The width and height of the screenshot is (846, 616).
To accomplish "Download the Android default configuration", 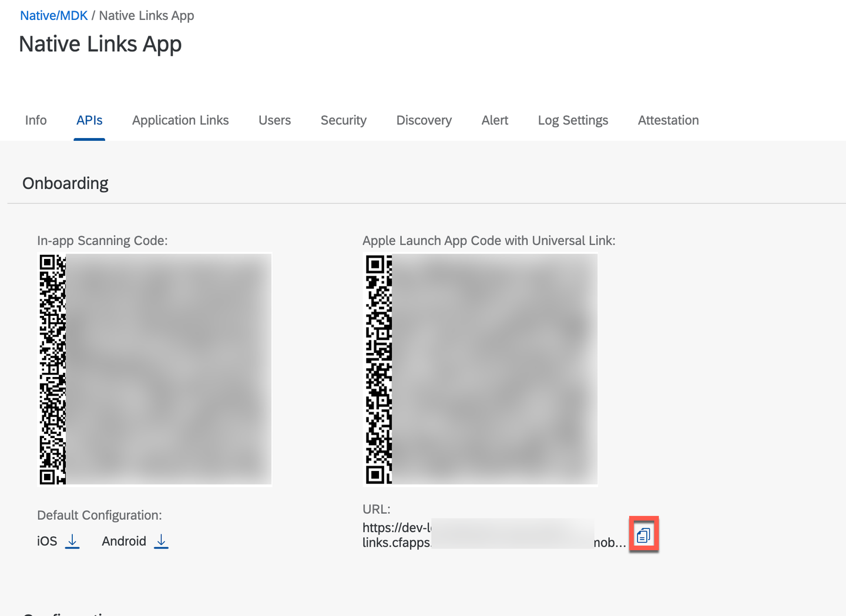I will [161, 541].
